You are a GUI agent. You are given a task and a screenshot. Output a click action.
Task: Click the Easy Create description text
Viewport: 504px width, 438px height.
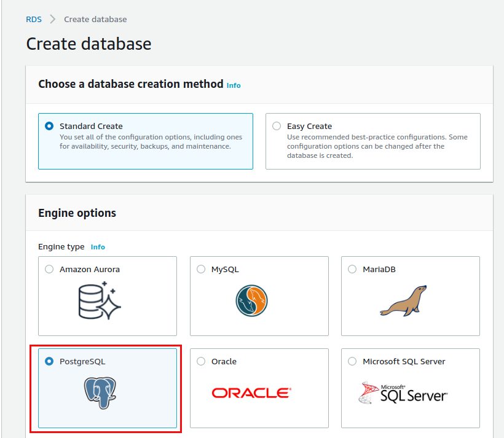coord(377,146)
